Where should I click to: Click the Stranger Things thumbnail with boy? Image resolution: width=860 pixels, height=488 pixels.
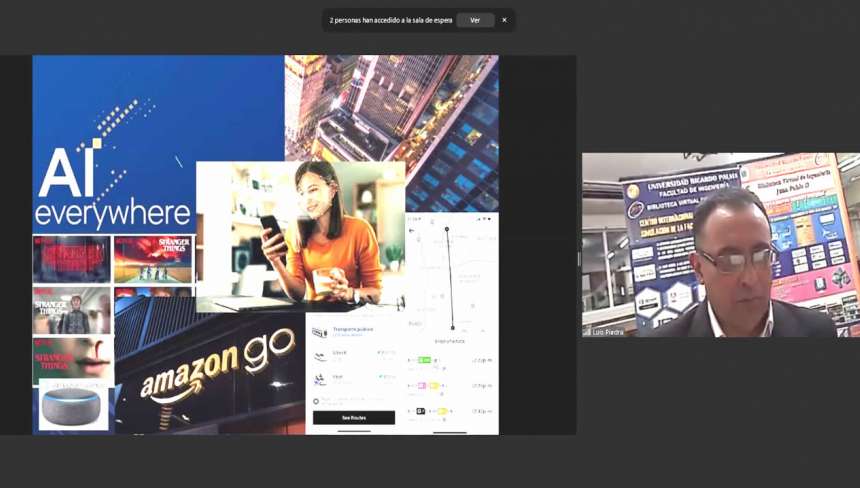72,310
